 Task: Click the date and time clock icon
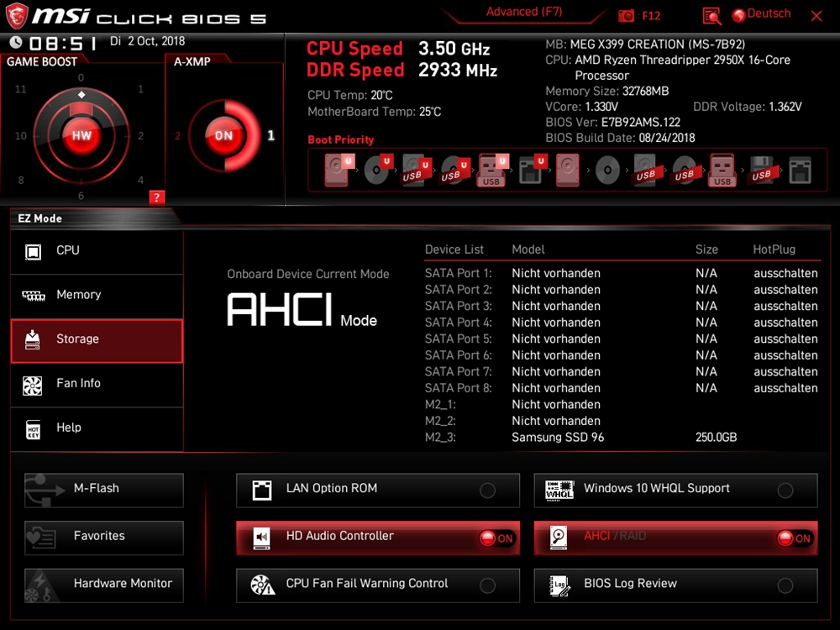[16, 42]
